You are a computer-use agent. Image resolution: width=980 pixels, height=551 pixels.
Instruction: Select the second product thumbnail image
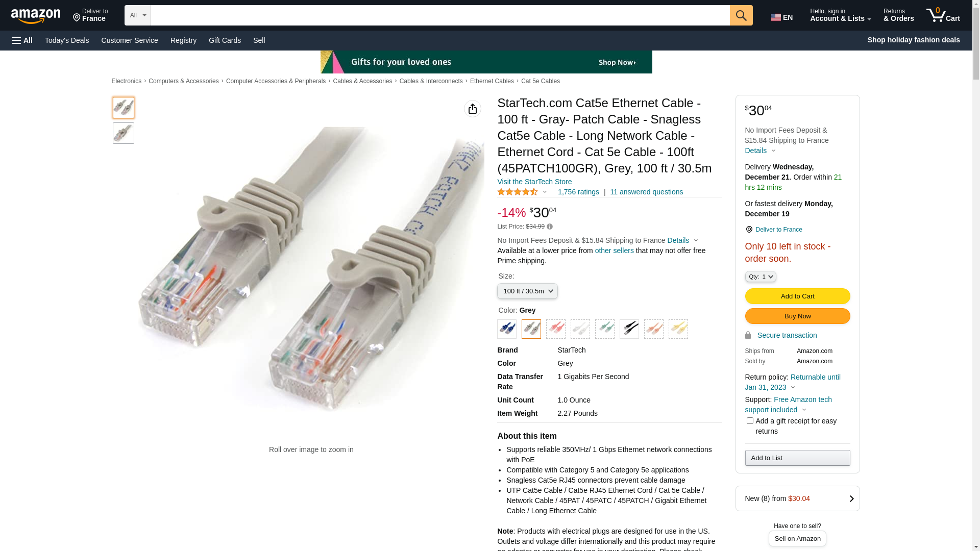tap(124, 133)
